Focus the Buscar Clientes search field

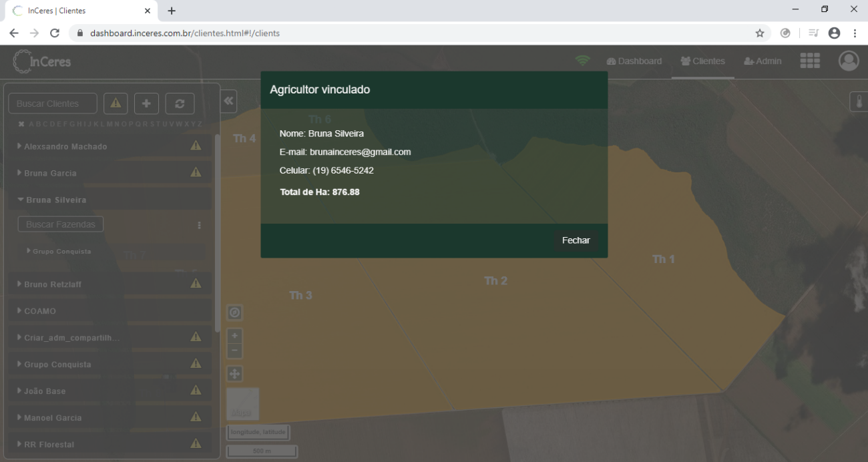(53, 103)
